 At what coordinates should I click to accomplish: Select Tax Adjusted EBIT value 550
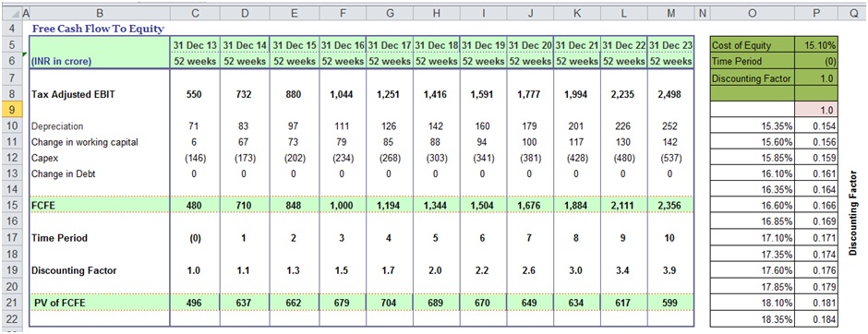(195, 94)
